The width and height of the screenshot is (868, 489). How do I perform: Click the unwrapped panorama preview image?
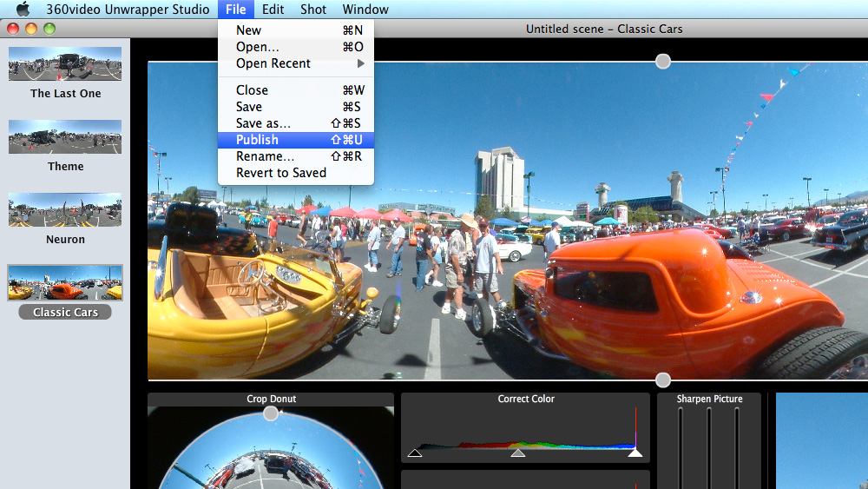point(508,221)
